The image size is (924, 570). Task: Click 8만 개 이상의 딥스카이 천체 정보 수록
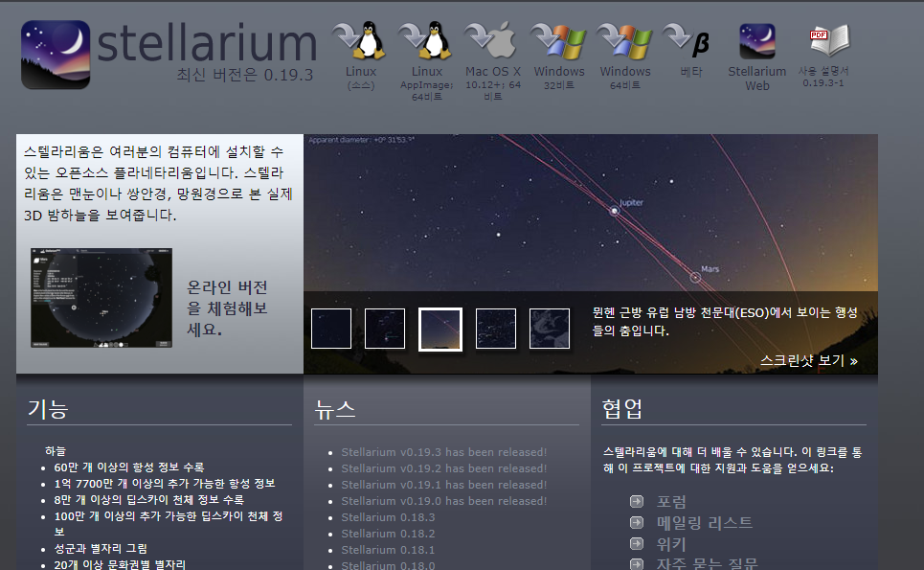click(148, 500)
